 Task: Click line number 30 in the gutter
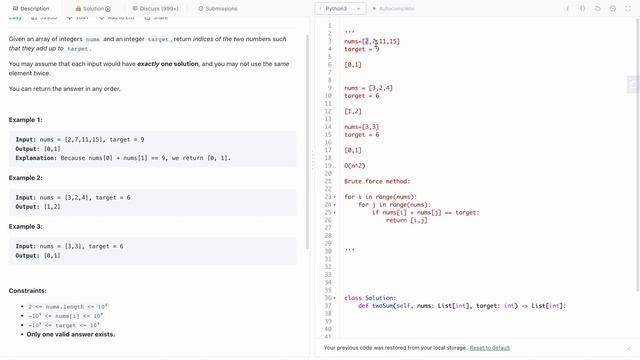328,251
